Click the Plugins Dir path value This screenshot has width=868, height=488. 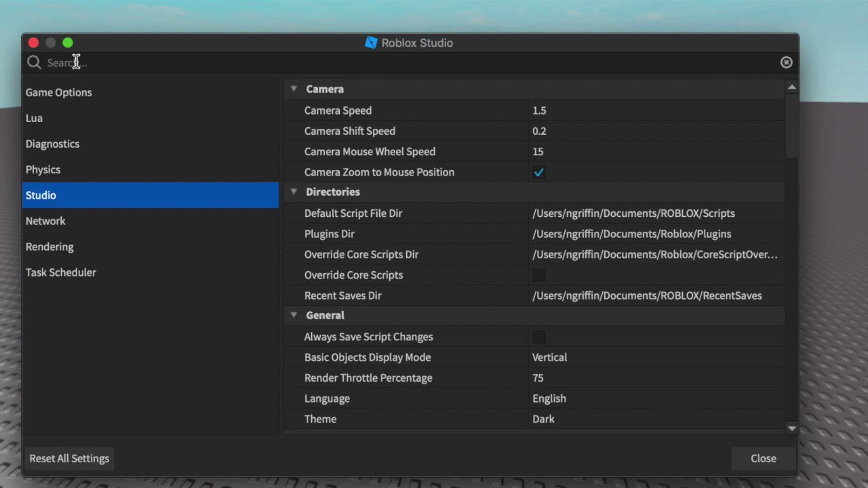[x=631, y=234]
